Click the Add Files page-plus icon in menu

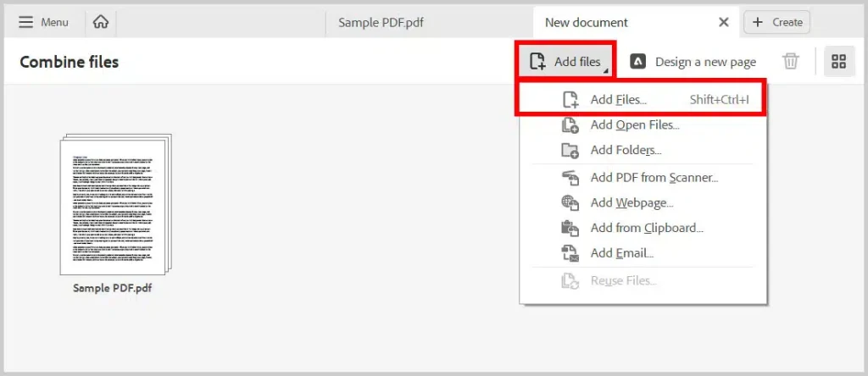click(x=570, y=100)
